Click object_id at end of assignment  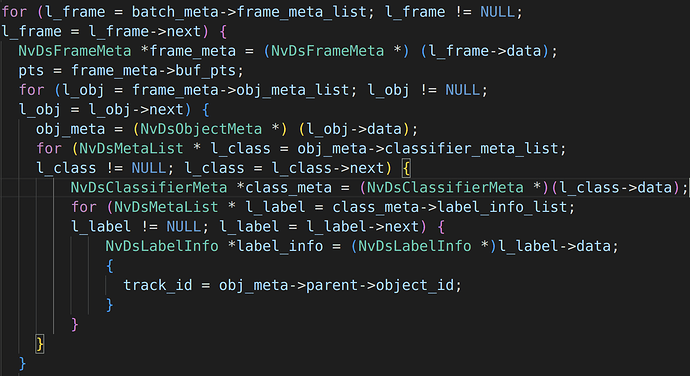pyautogui.click(x=415, y=285)
